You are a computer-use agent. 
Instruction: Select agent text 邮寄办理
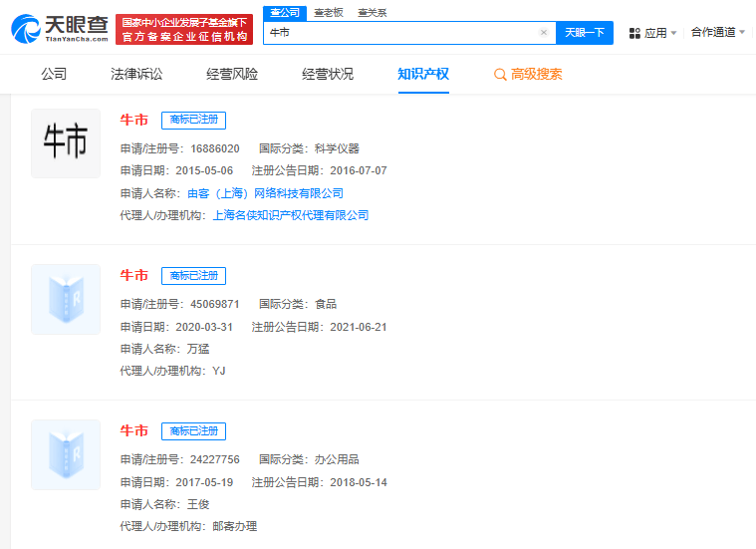(235, 526)
